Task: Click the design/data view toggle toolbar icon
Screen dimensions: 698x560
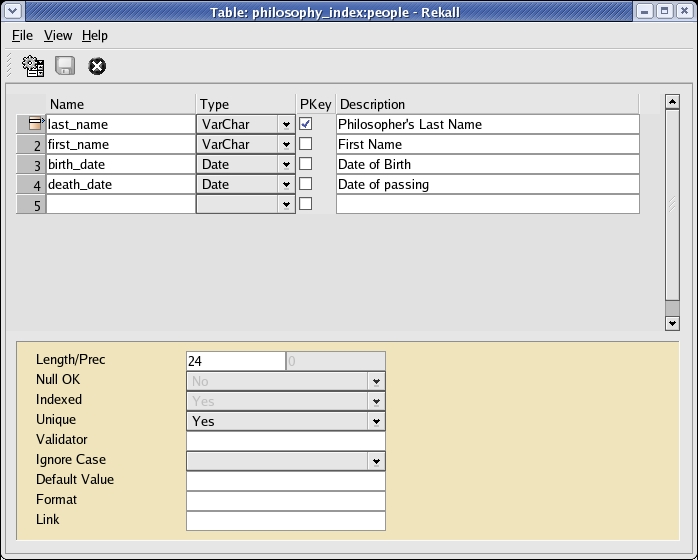Action: click(x=33, y=67)
